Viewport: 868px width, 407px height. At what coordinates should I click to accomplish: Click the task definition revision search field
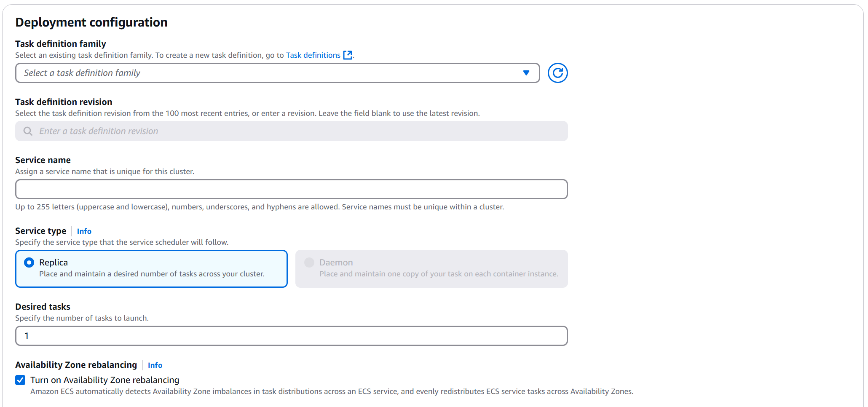click(292, 131)
